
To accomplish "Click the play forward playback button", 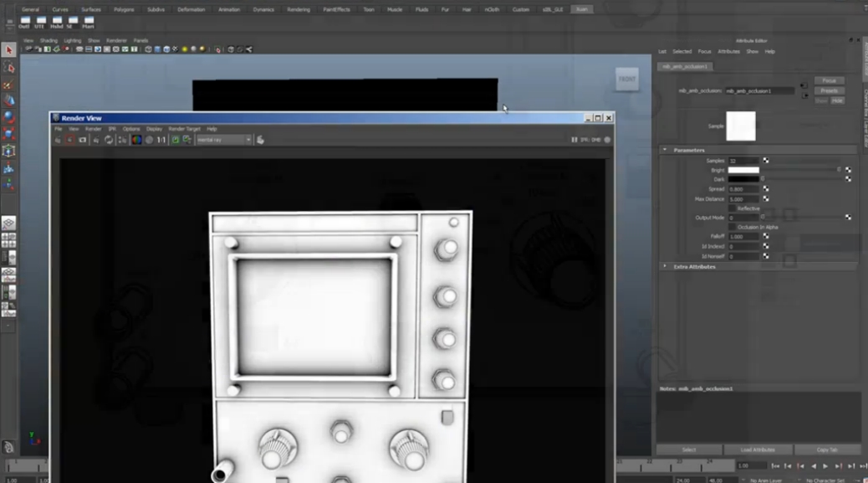I will pos(825,466).
